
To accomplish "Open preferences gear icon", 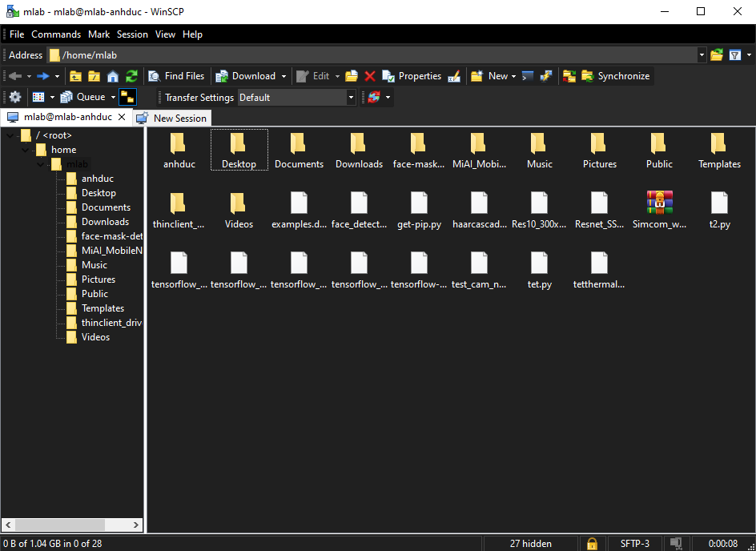I will [x=15, y=98].
